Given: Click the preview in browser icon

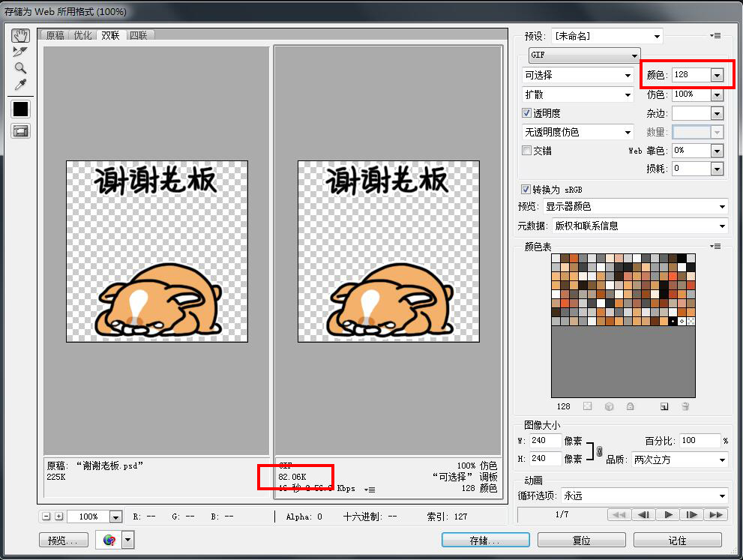Looking at the screenshot, I should click(109, 540).
